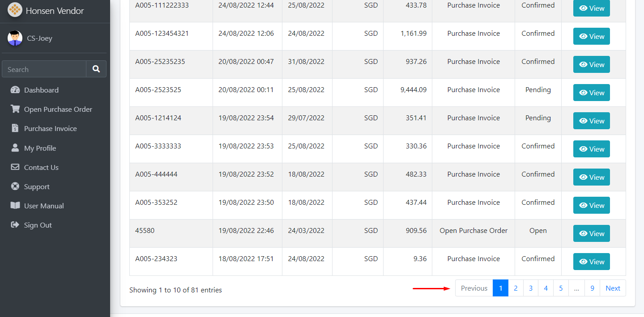Viewport: 644px width, 317px height.
Task: Click the Support lifebuoy icon
Action: click(x=15, y=186)
